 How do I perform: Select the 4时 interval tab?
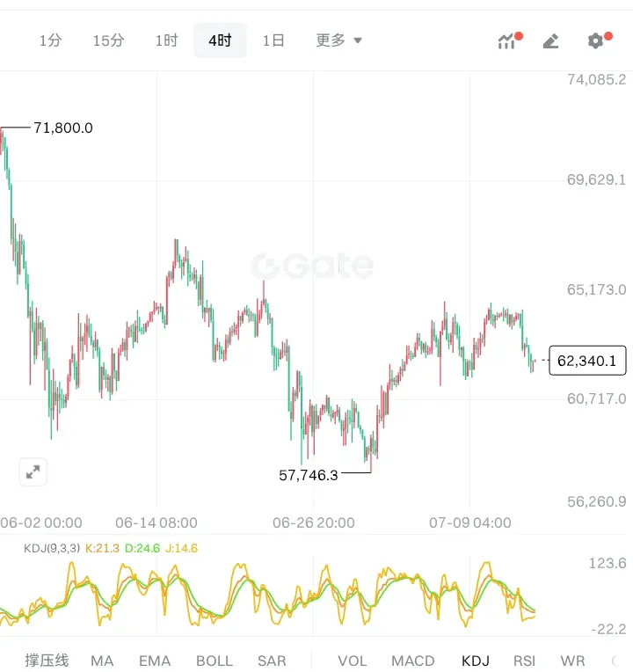point(220,40)
